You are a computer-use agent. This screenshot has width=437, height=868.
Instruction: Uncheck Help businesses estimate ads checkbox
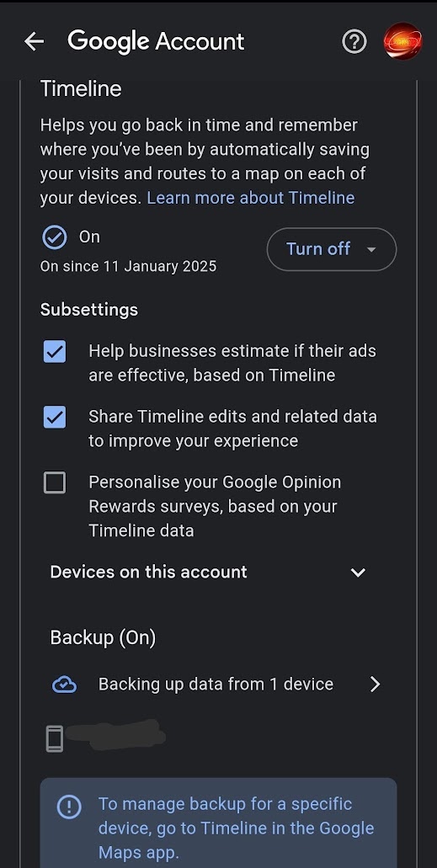click(x=55, y=352)
